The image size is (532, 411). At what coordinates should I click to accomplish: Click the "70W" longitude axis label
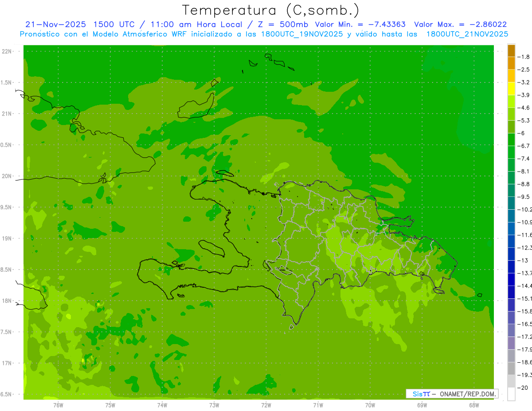click(370, 405)
